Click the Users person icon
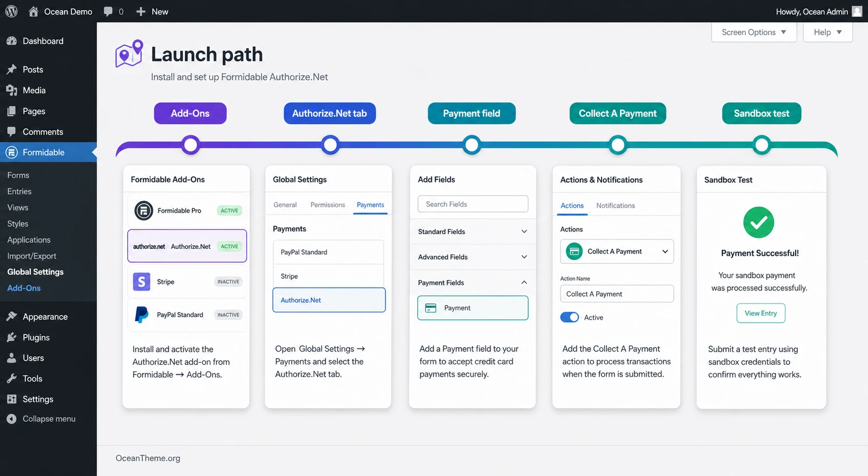The height and width of the screenshot is (476, 868). pos(11,358)
